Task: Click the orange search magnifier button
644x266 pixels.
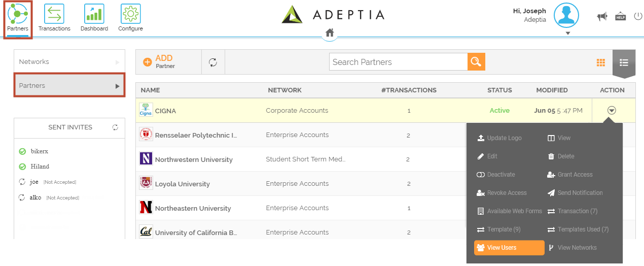Action: pos(476,62)
